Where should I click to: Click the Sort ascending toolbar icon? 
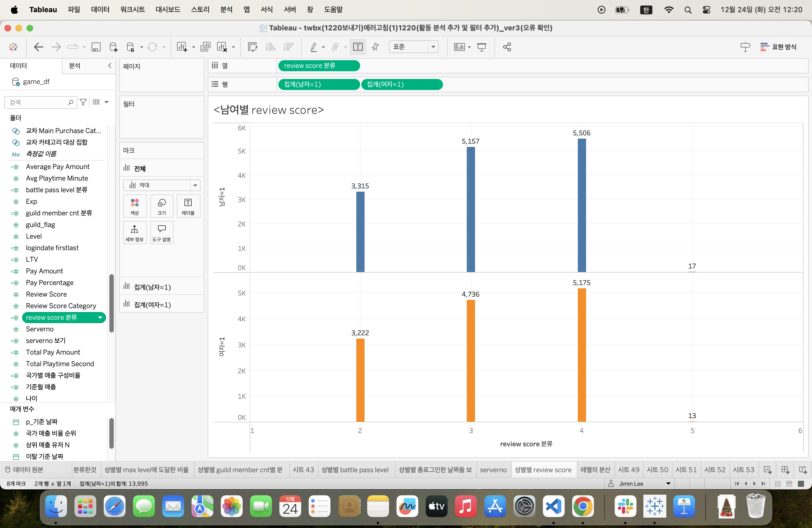tap(271, 47)
